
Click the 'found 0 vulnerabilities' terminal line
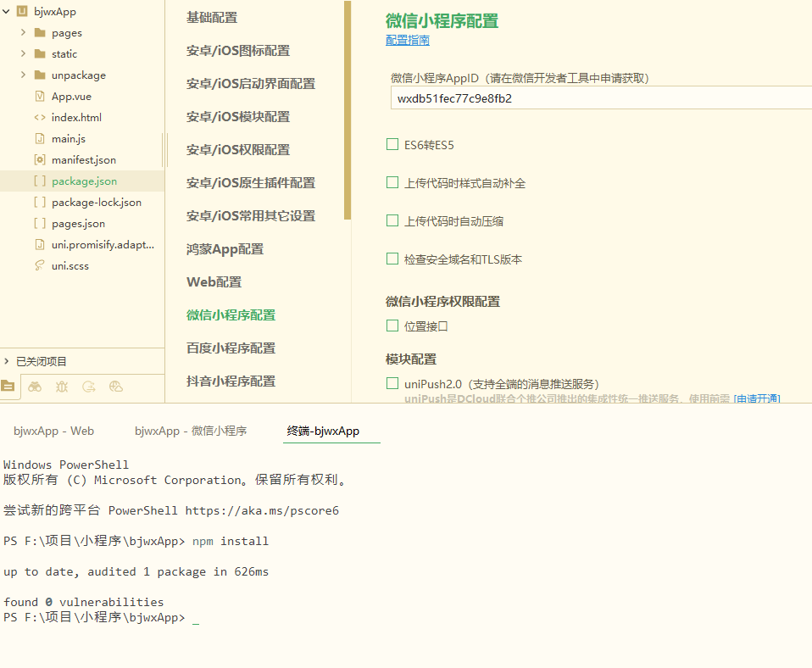[83, 602]
